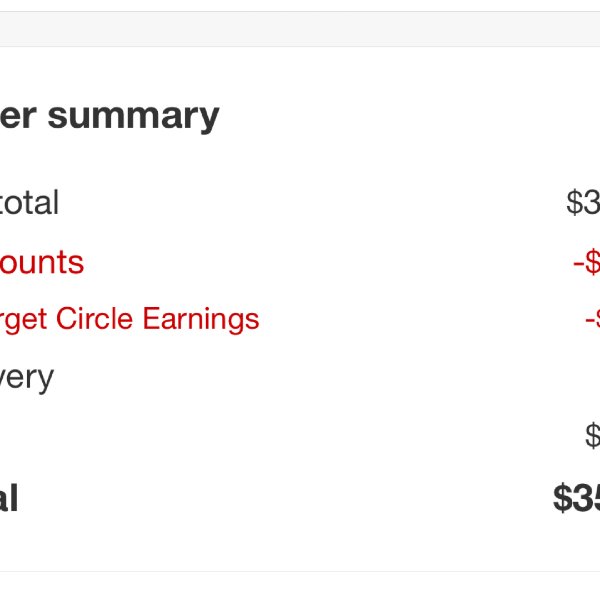Click the divider line below Total
Image resolution: width=600 pixels, height=600 pixels.
300,572
